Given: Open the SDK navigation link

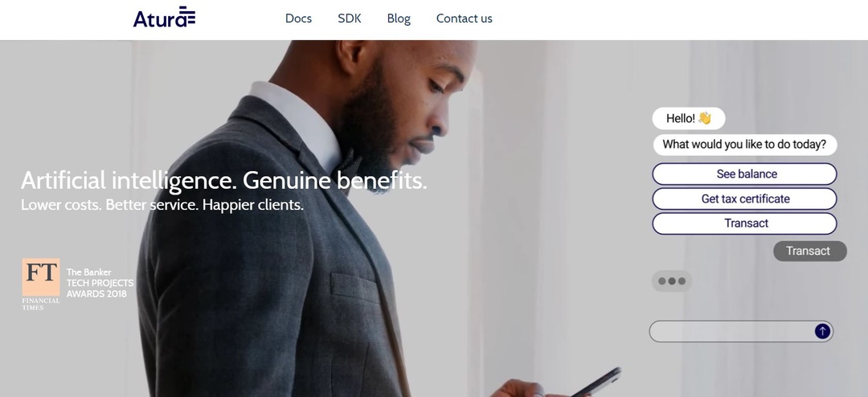Looking at the screenshot, I should tap(350, 18).
